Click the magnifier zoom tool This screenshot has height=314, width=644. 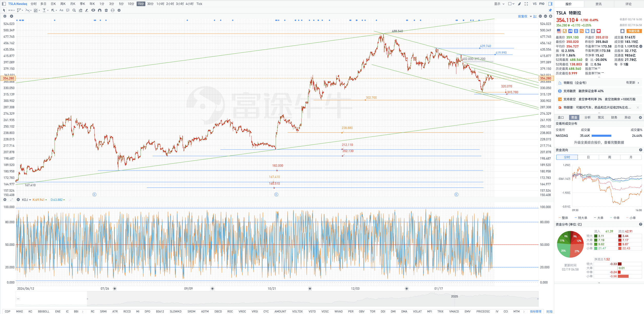[74, 10]
